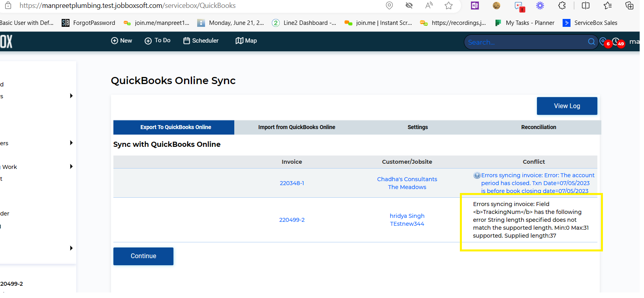The width and height of the screenshot is (644, 298).
Task: Open the Monday, June 21 bookmark
Action: (231, 23)
